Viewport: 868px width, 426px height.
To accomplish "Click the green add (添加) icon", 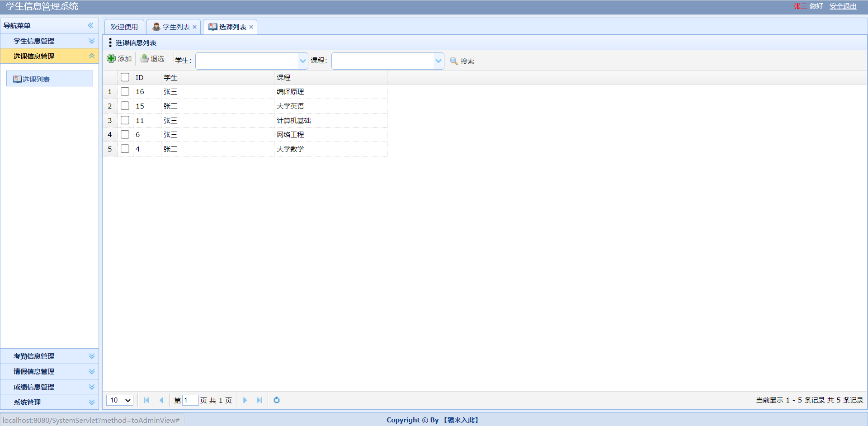I will click(111, 58).
